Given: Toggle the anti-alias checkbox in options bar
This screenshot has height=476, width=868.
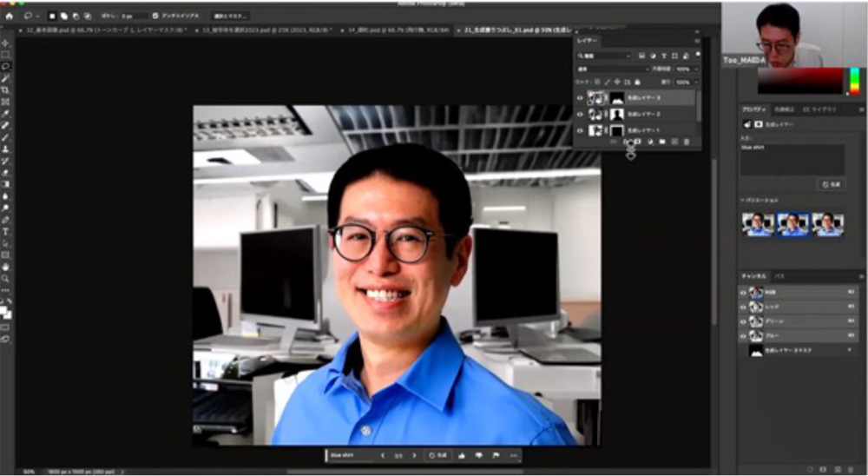Looking at the screenshot, I should click(x=155, y=16).
